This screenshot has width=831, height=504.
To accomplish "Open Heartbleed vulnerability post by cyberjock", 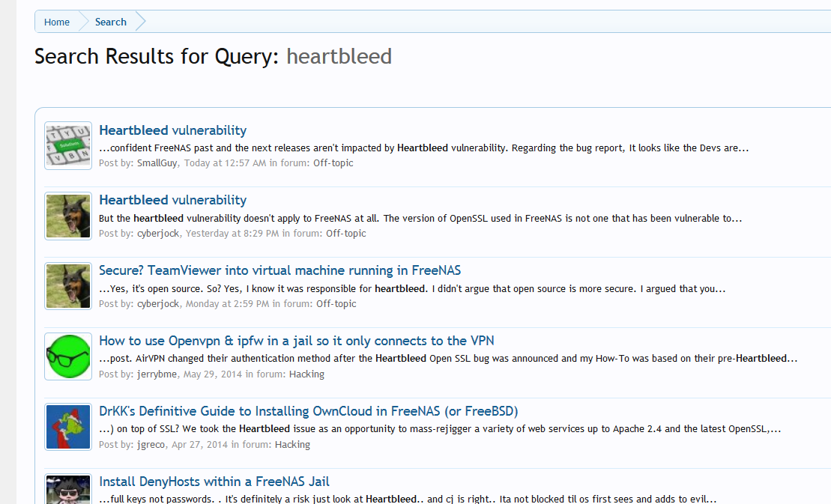I will pyautogui.click(x=173, y=200).
